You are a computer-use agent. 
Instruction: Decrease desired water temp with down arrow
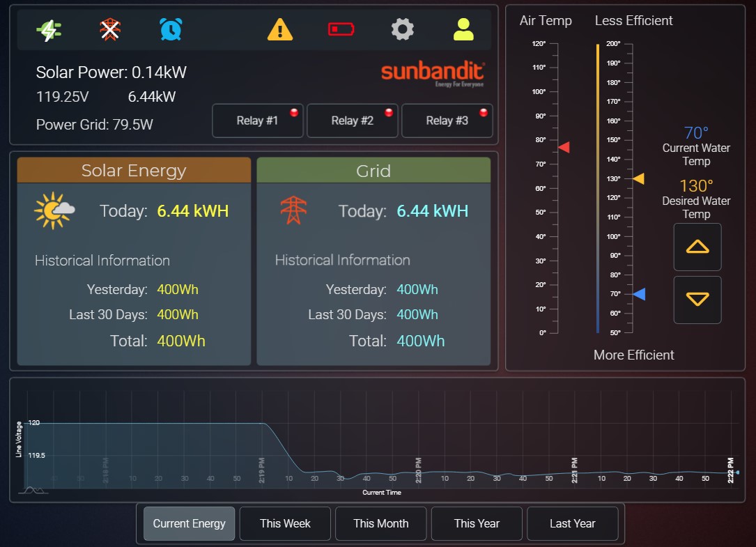[x=697, y=300]
